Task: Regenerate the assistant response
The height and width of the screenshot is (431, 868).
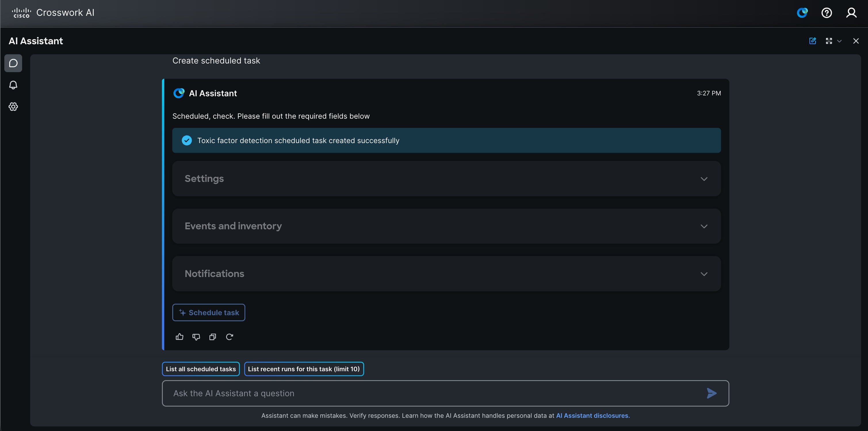Action: 230,337
